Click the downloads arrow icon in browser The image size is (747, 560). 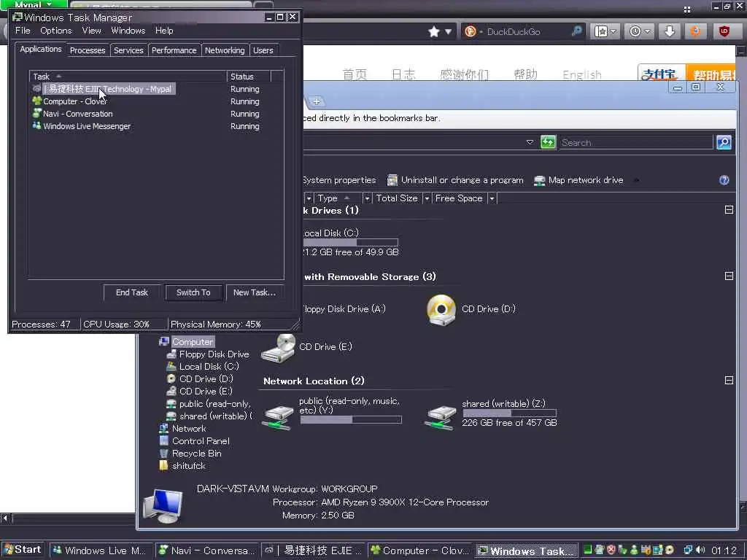tap(670, 31)
